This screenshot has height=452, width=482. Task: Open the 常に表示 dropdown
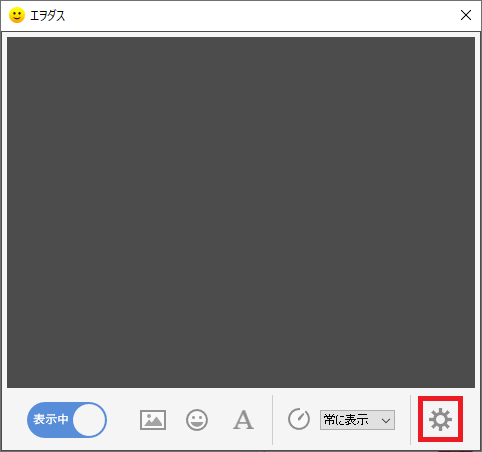pos(357,420)
